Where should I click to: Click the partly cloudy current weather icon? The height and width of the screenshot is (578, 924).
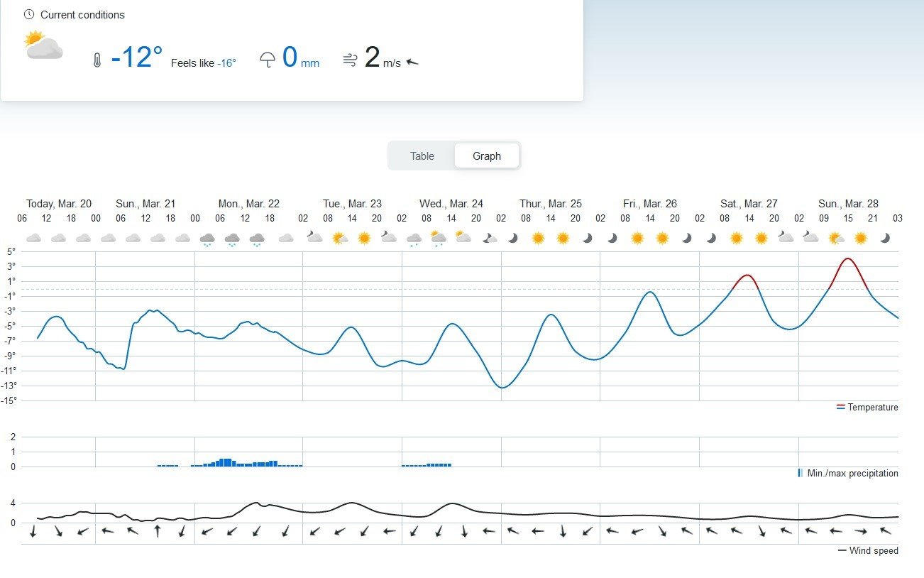[43, 45]
